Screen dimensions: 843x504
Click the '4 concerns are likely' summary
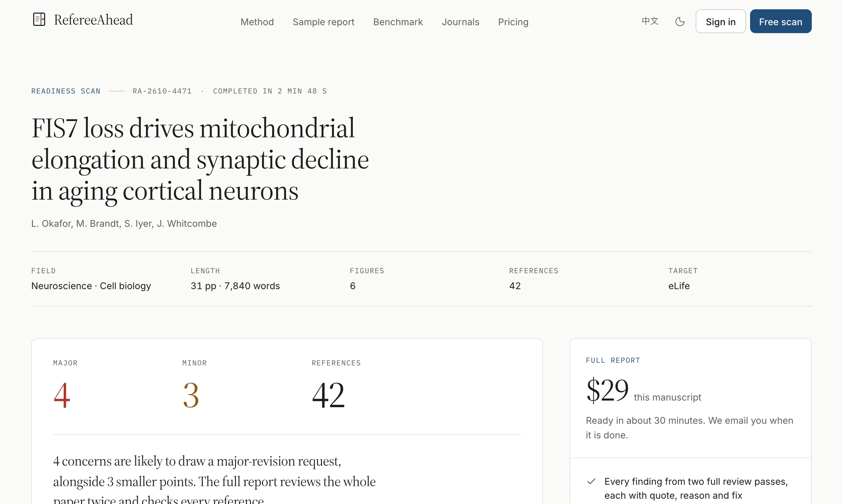(x=214, y=480)
